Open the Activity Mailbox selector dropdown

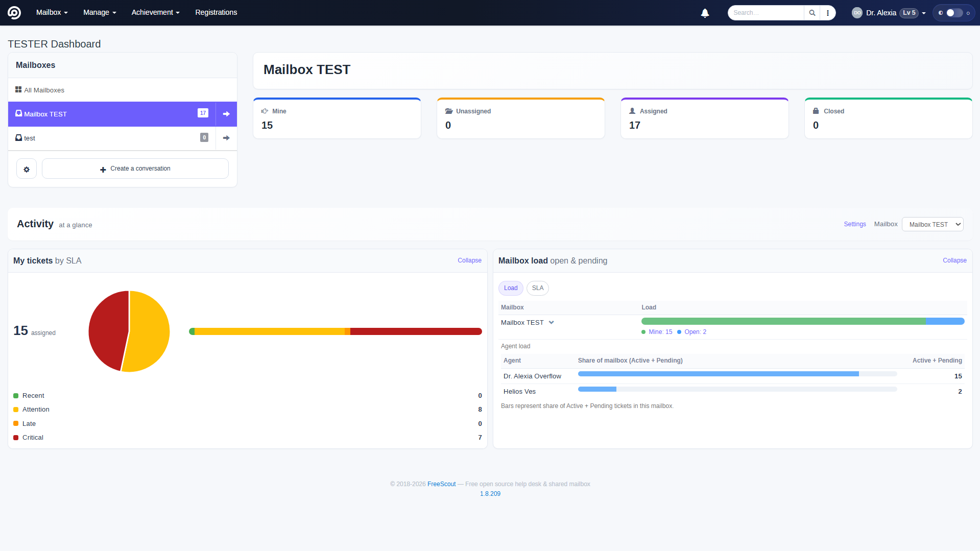click(x=933, y=224)
